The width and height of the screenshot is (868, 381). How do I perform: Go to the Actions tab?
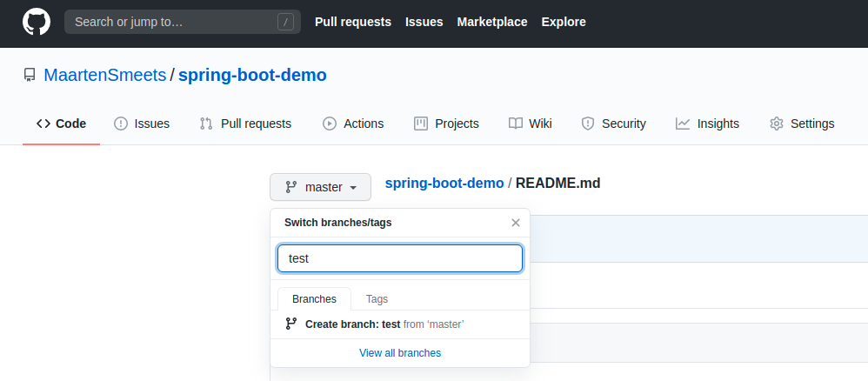(x=353, y=124)
